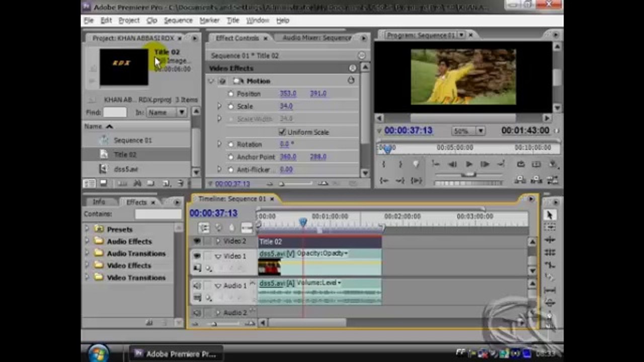This screenshot has width=644, height=362.
Task: Open the File menu
Action: 89,20
